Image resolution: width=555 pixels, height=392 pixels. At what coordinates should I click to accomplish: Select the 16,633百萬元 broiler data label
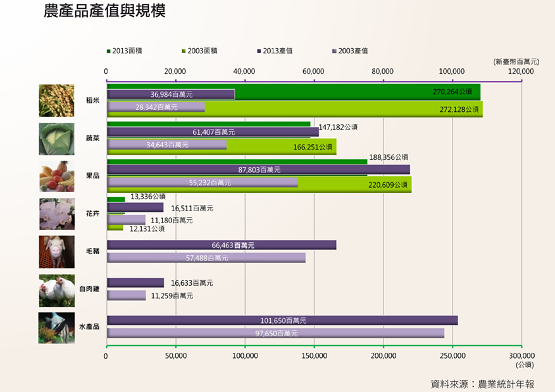tap(192, 283)
